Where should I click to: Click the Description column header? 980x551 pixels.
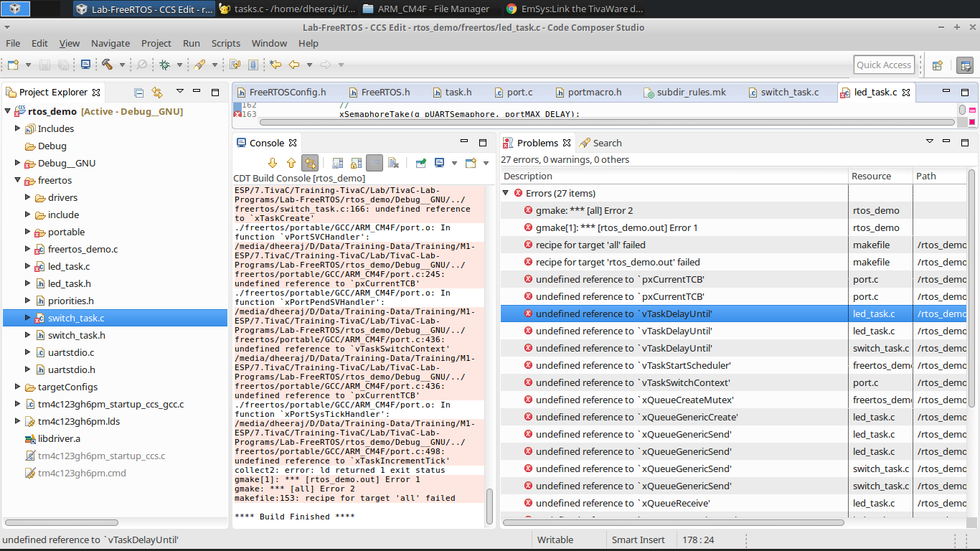(x=674, y=176)
